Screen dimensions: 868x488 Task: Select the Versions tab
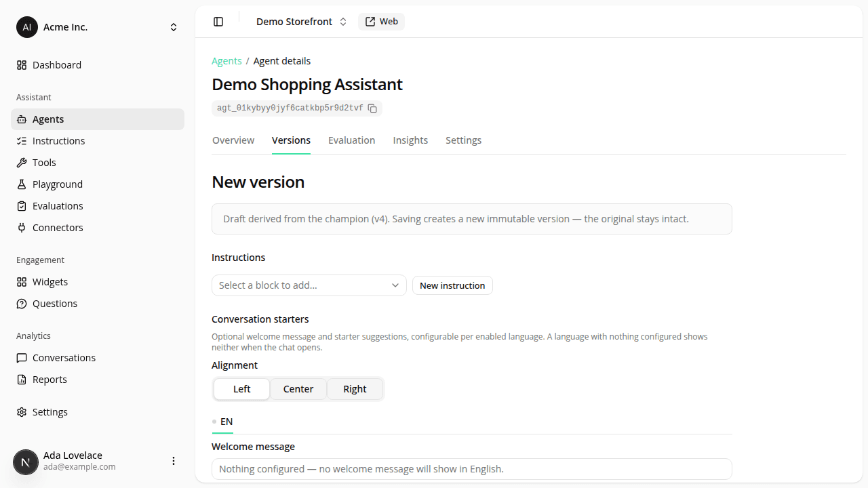(x=291, y=140)
